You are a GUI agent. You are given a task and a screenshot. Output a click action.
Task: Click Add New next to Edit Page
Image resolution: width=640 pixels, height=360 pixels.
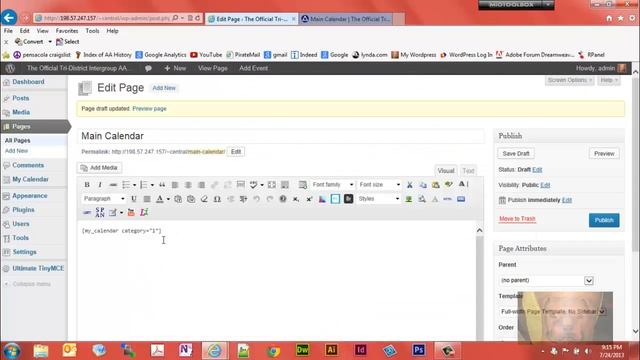164,88
